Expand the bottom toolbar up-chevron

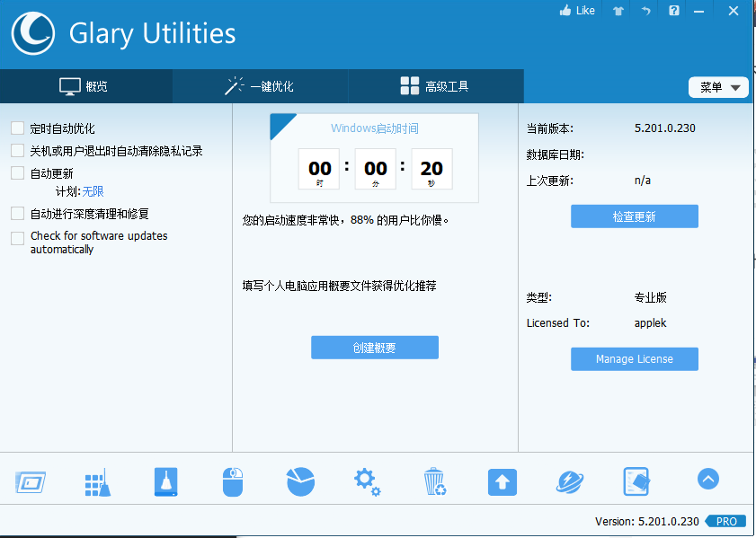tap(708, 480)
